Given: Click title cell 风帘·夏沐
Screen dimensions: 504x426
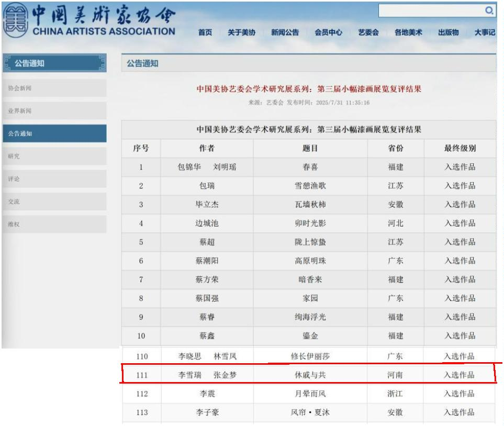Looking at the screenshot, I should coord(310,412).
